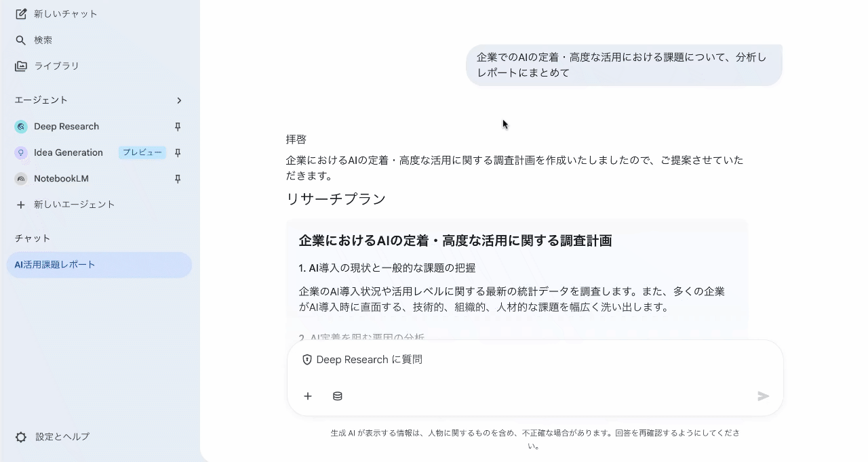868x462 pixels.
Task: Toggle pin for NotebookLM agent
Action: click(178, 179)
